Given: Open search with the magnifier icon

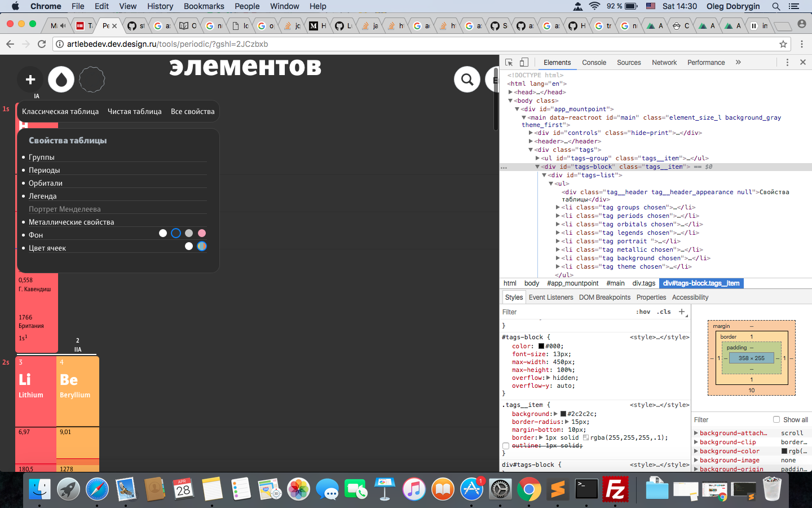Looking at the screenshot, I should [x=467, y=80].
